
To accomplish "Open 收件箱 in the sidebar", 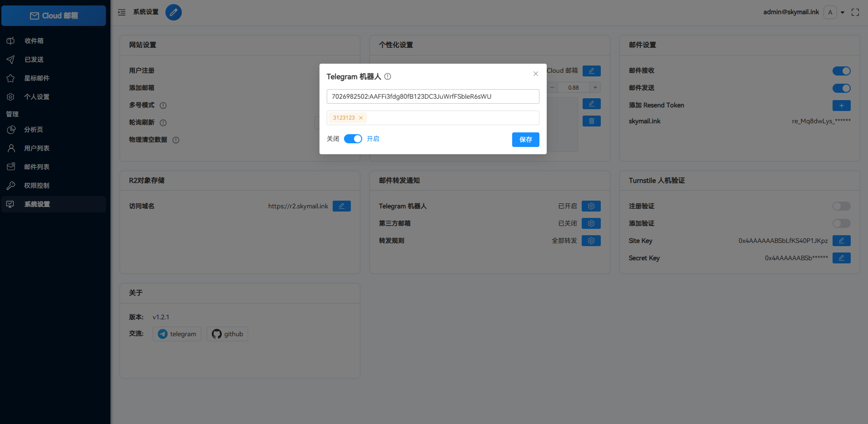I will click(x=34, y=41).
